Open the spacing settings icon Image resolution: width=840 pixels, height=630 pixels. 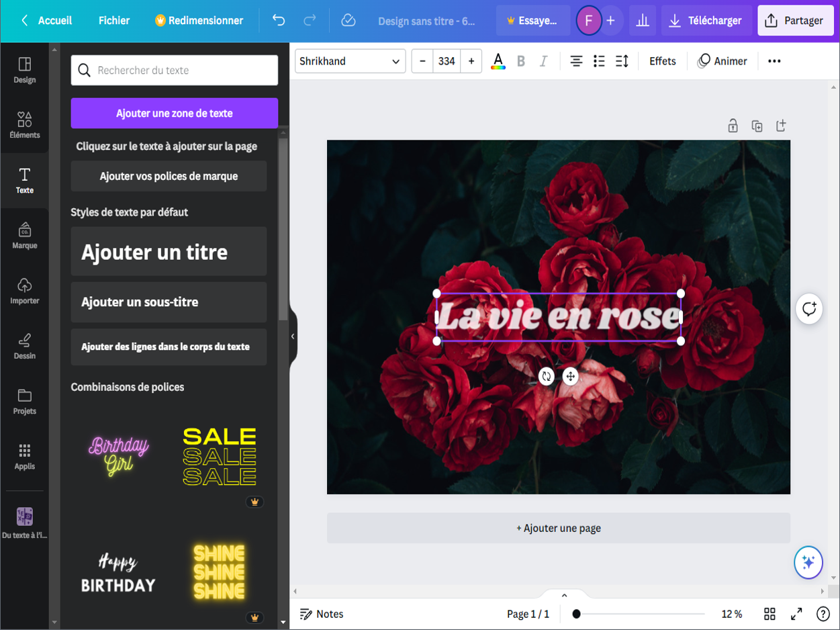[x=622, y=61]
